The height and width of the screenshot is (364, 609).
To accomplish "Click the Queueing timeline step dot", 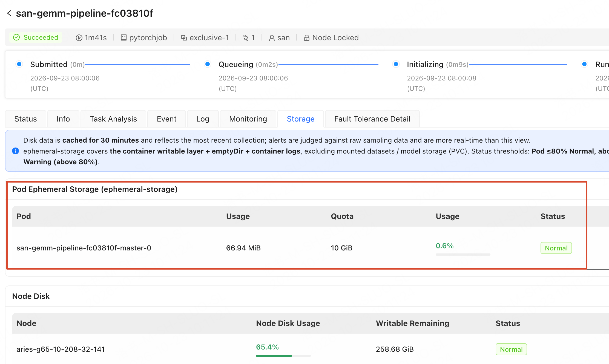I will [208, 64].
